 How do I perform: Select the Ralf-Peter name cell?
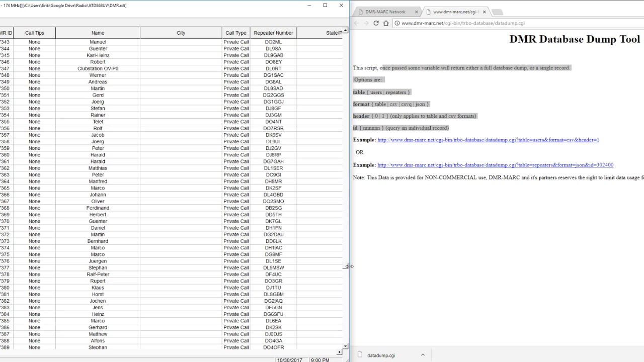tap(98, 275)
